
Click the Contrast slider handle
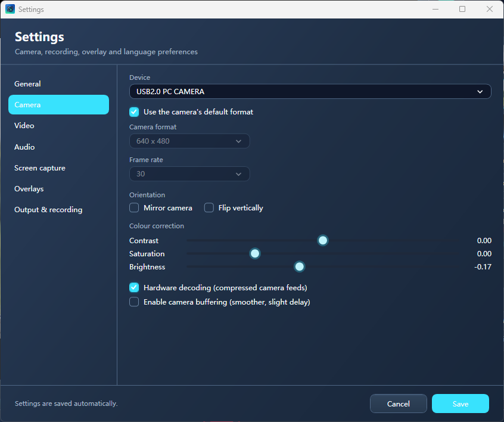[323, 240]
